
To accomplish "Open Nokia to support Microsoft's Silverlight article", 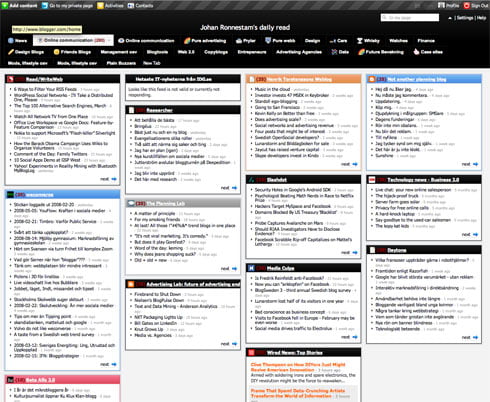I will (65, 133).
